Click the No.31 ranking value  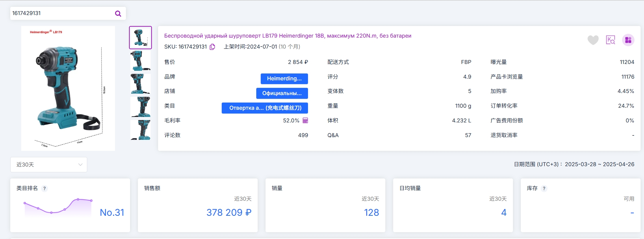(112, 213)
